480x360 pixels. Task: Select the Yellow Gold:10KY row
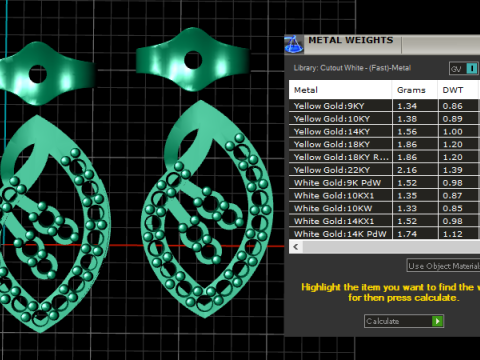384,119
